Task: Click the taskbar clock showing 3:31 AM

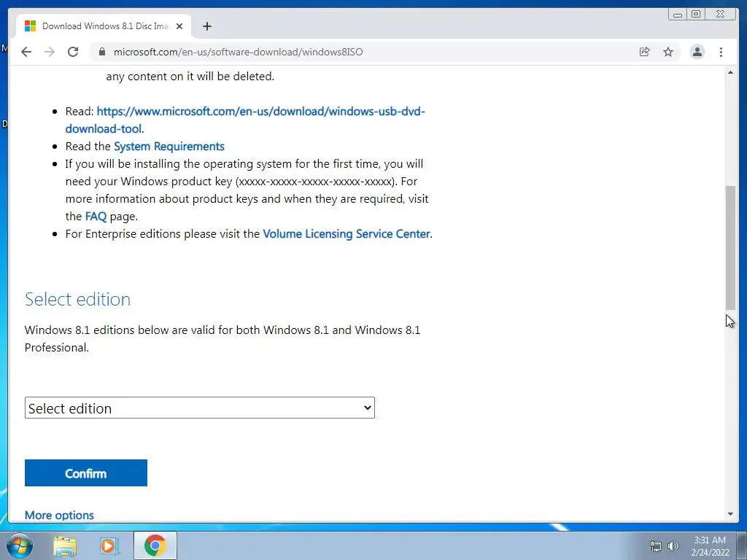Action: click(710, 546)
